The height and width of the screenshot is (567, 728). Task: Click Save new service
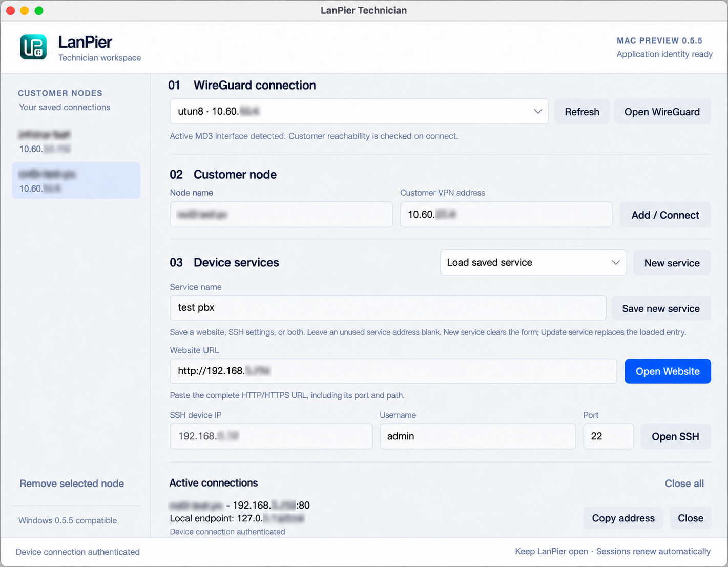[661, 308]
